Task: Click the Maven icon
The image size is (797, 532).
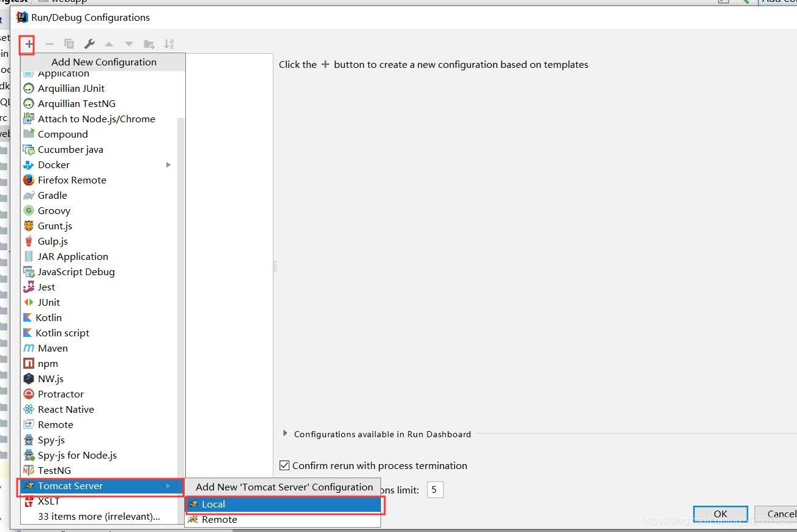Action: [x=28, y=348]
